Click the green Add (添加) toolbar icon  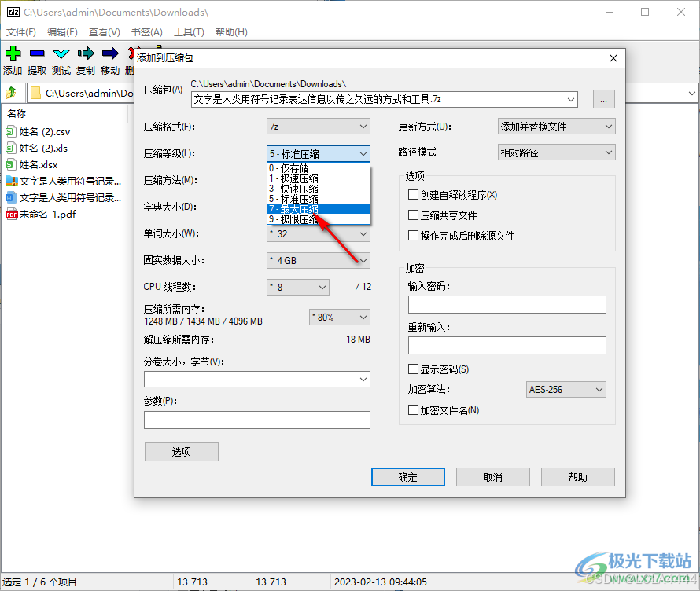13,53
